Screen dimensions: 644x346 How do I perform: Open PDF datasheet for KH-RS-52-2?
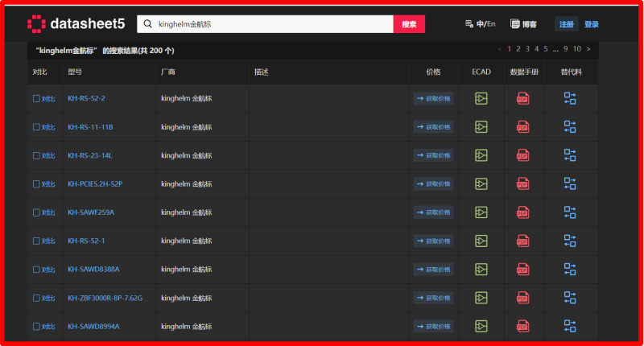522,98
